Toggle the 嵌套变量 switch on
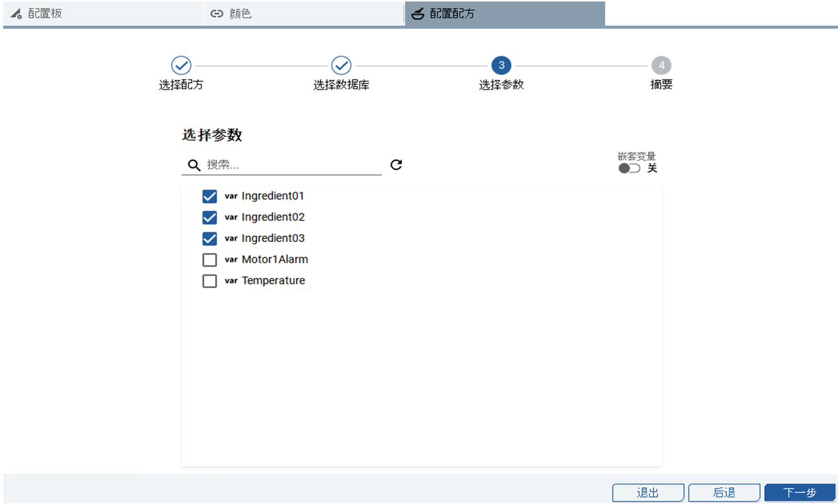The height and width of the screenshot is (504, 838). pos(629,168)
